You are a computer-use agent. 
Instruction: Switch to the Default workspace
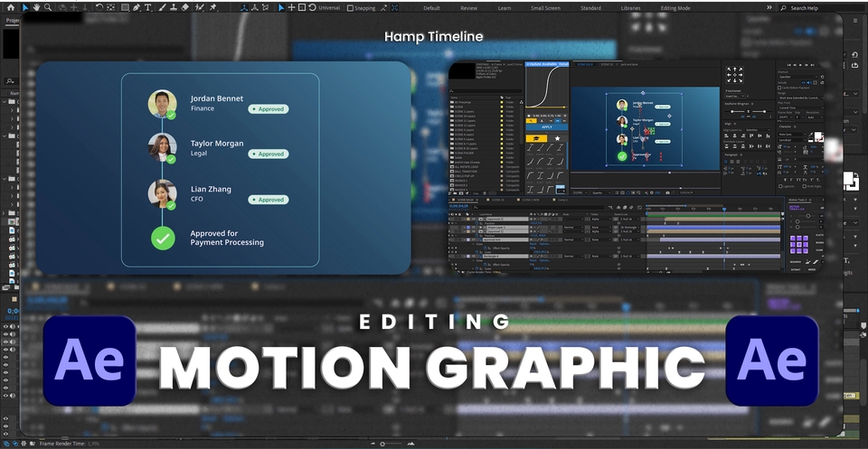[x=432, y=8]
